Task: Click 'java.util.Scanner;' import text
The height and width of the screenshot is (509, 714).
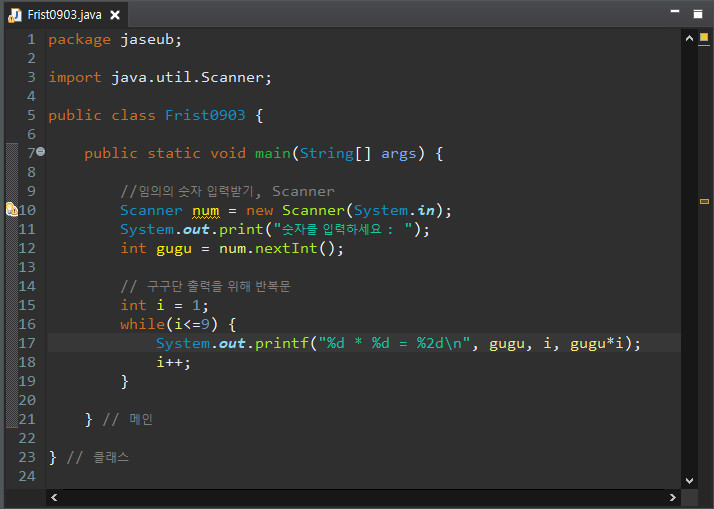Action: pos(192,78)
